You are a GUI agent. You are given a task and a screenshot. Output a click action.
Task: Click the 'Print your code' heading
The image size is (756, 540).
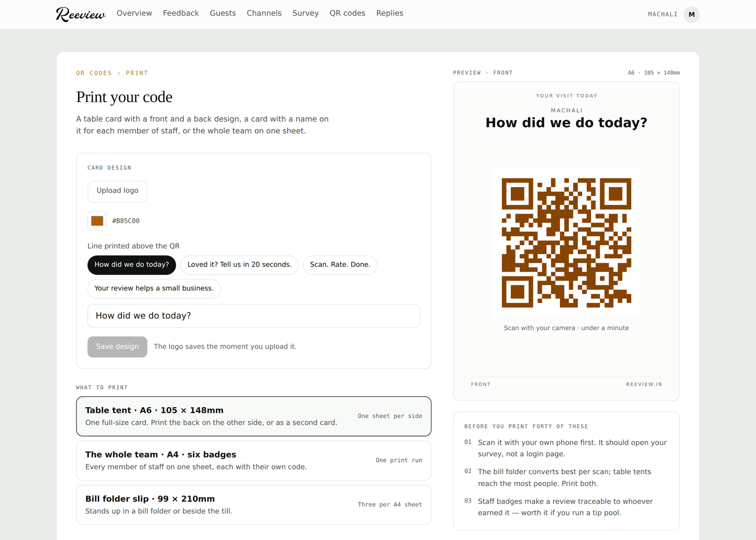pos(124,97)
